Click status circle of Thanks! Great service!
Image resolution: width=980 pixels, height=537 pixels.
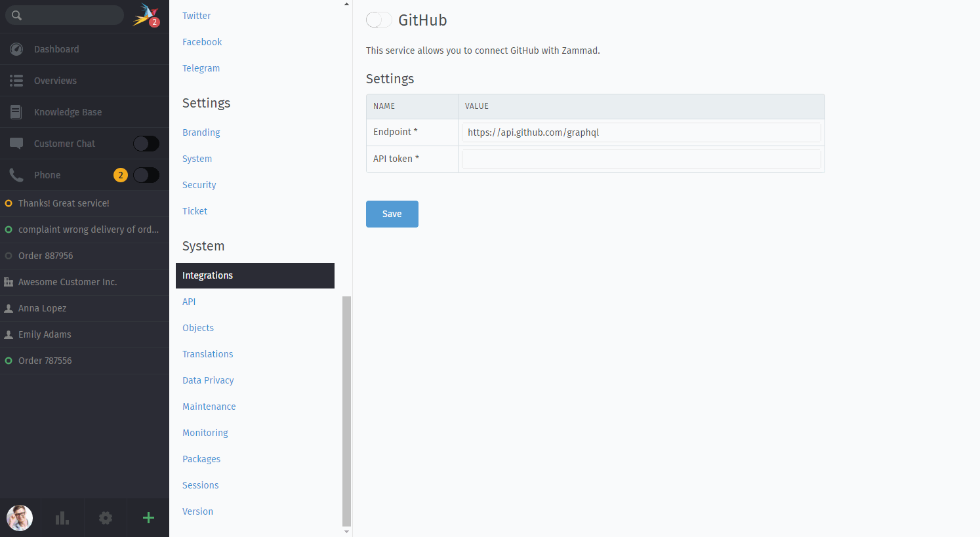[x=9, y=203]
